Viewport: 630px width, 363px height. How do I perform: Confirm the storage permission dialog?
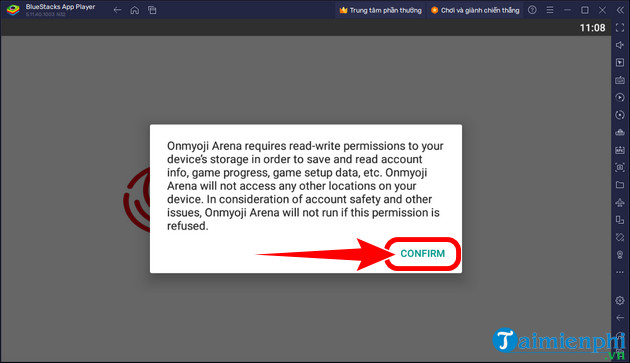(x=422, y=254)
